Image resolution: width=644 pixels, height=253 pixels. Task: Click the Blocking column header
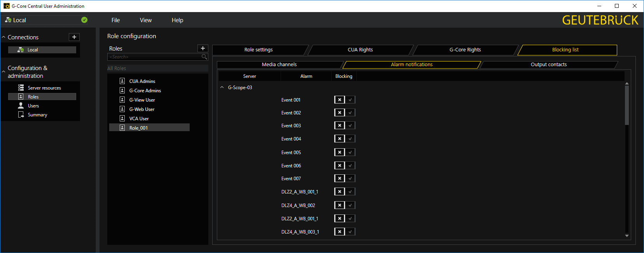(344, 76)
